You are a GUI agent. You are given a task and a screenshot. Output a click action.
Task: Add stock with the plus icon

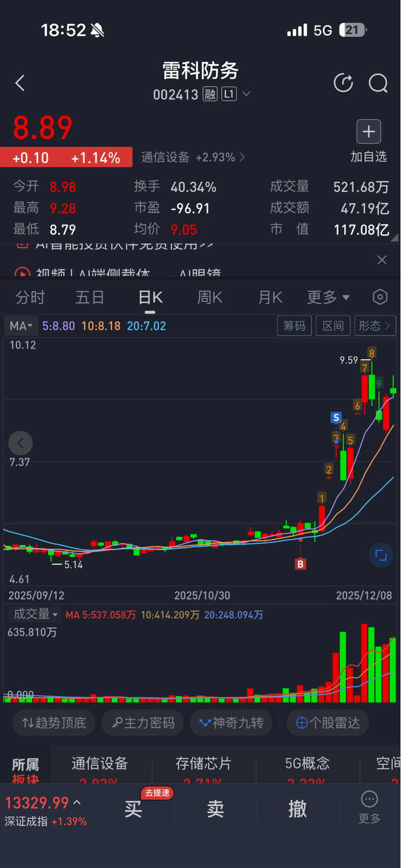coord(369,131)
